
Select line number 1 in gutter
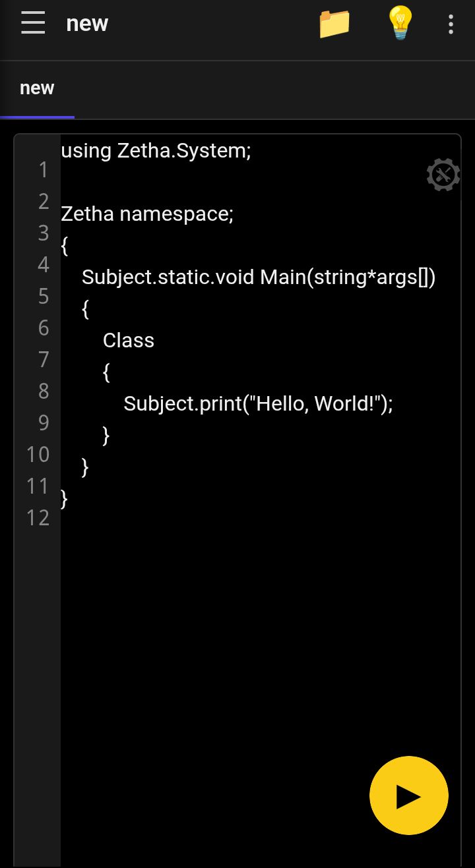click(44, 170)
